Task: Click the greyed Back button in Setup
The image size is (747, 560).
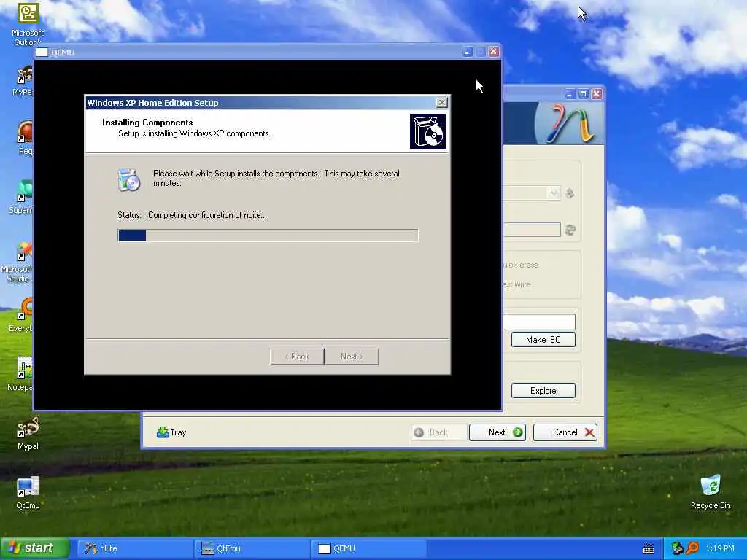Action: pyautogui.click(x=297, y=357)
